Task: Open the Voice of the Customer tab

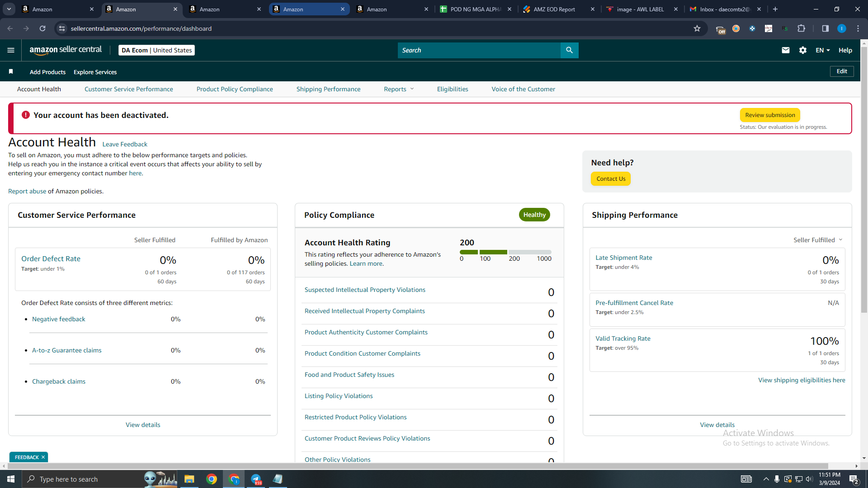Action: point(524,89)
